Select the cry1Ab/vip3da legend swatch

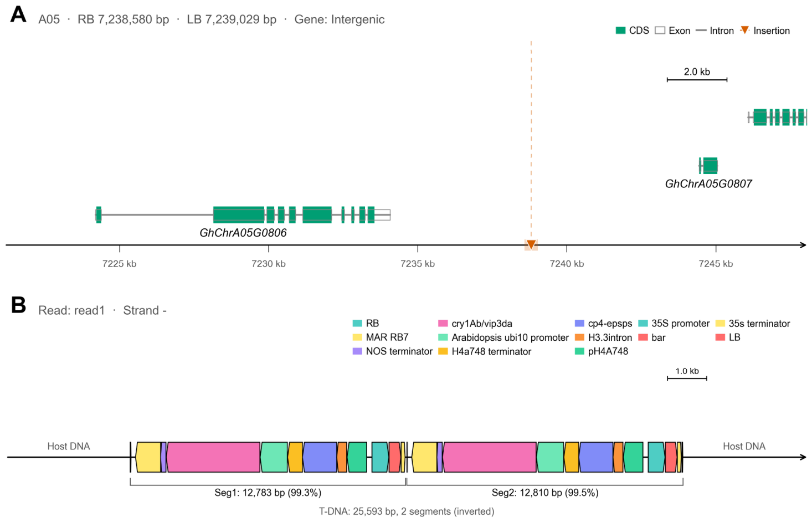pos(443,323)
